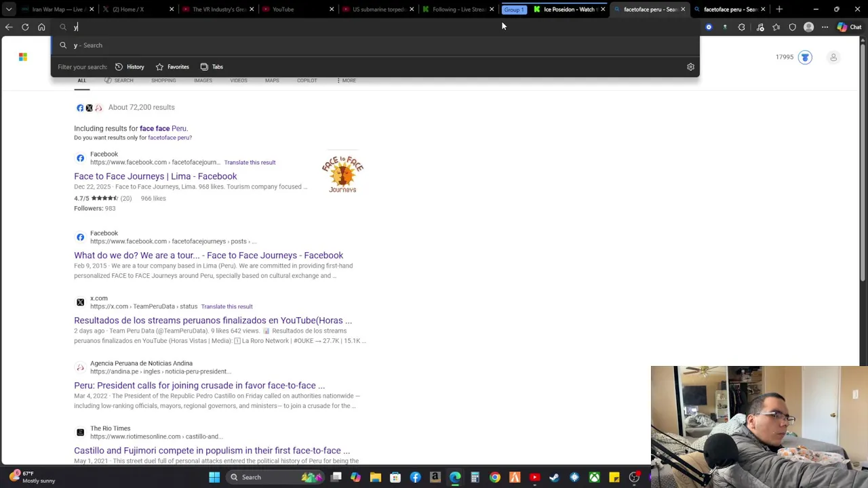Click Translate this result for x.com
This screenshot has width=868, height=488.
(x=226, y=306)
